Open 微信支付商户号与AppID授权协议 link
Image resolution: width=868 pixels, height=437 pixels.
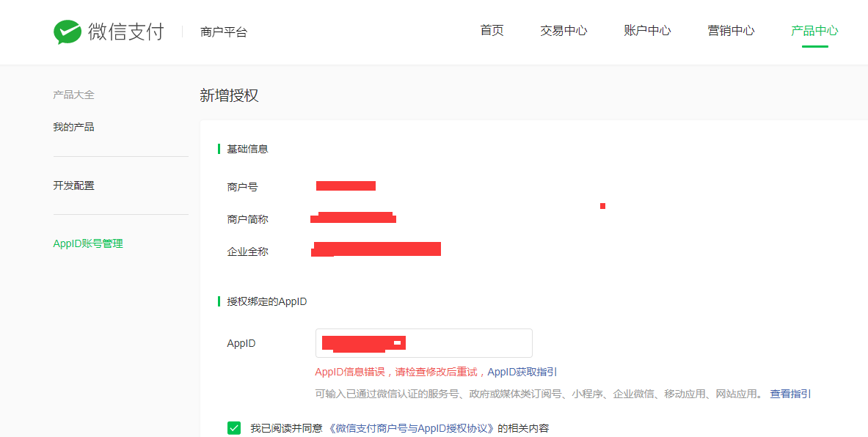click(410, 428)
